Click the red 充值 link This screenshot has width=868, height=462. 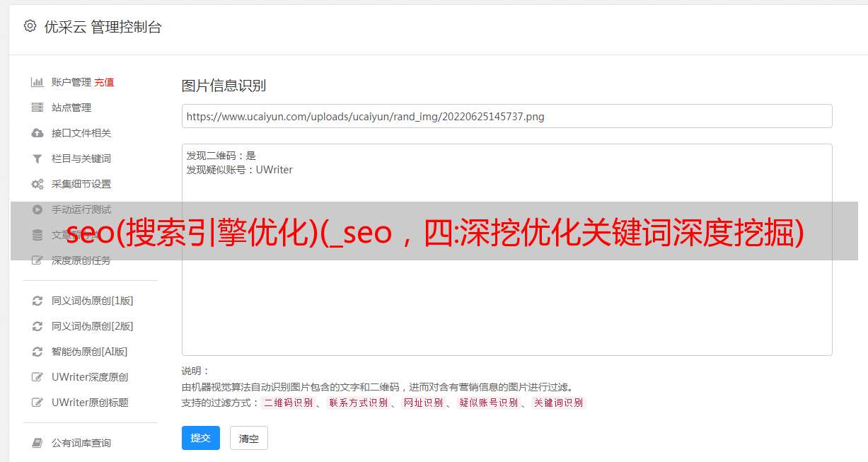104,82
